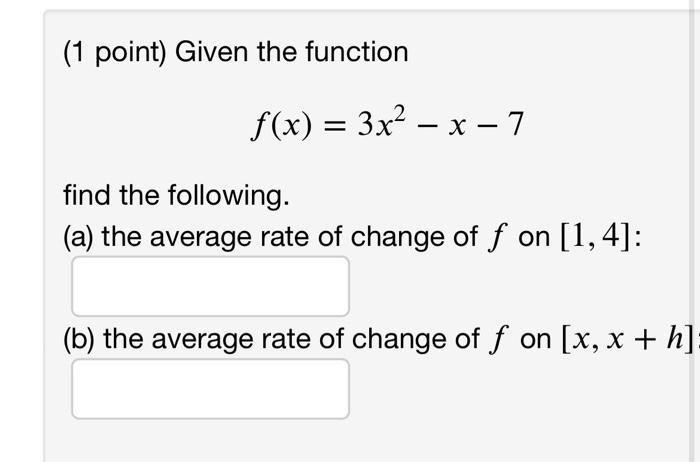Click the constant 7 in the formula
700x462 pixels.
click(x=516, y=124)
